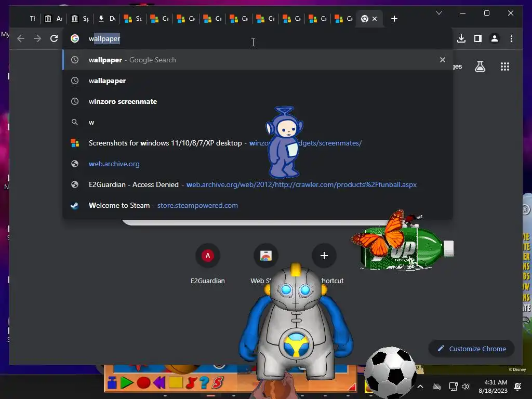Click the purple rewind arrows on the orange toolbar
The height and width of the screenshot is (399, 532).
[x=159, y=382]
